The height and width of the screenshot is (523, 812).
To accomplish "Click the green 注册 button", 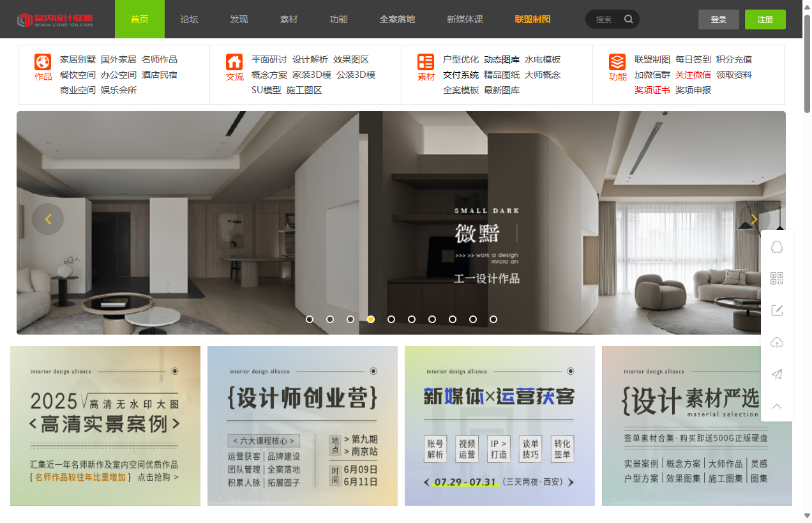I will [x=765, y=19].
